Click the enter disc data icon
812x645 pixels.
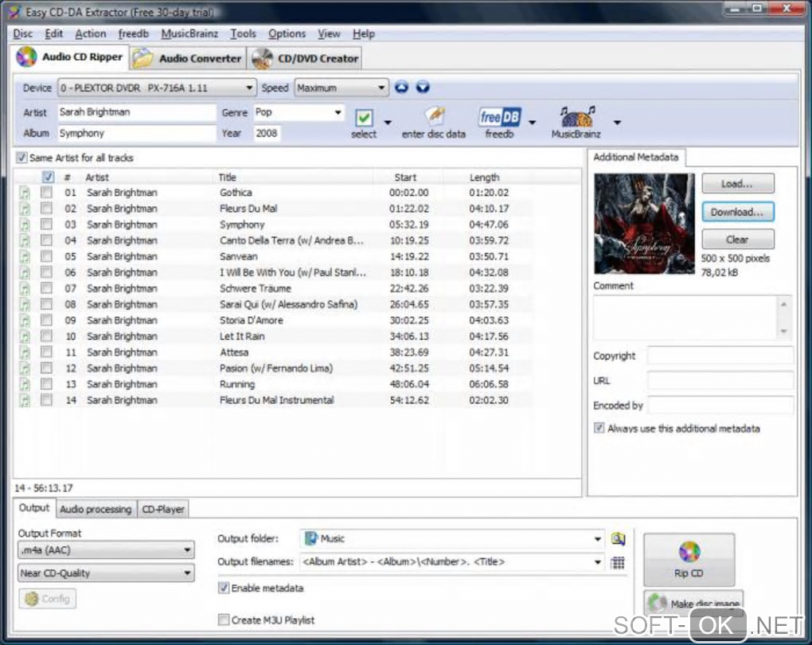[x=434, y=117]
